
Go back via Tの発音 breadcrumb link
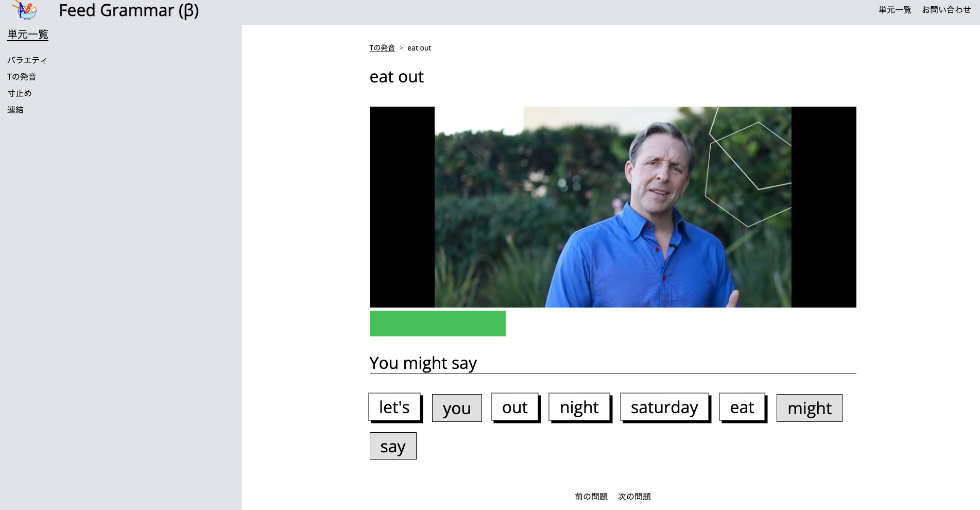(x=382, y=48)
